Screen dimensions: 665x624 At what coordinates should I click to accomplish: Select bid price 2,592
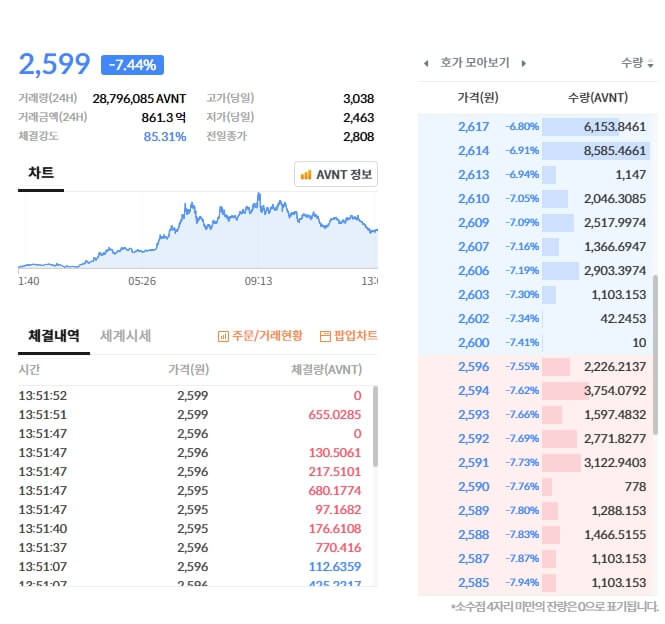pyautogui.click(x=473, y=439)
